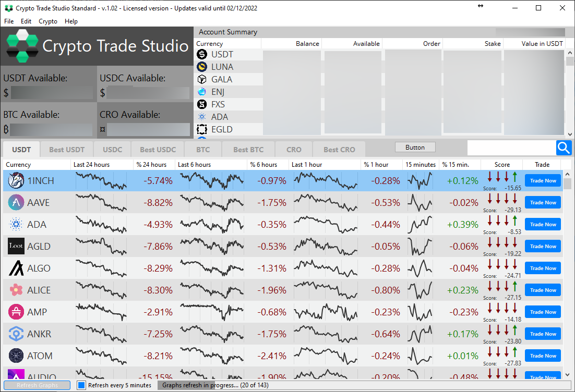Click the ALGO score arrows
The image size is (575, 392).
pyautogui.click(x=502, y=264)
